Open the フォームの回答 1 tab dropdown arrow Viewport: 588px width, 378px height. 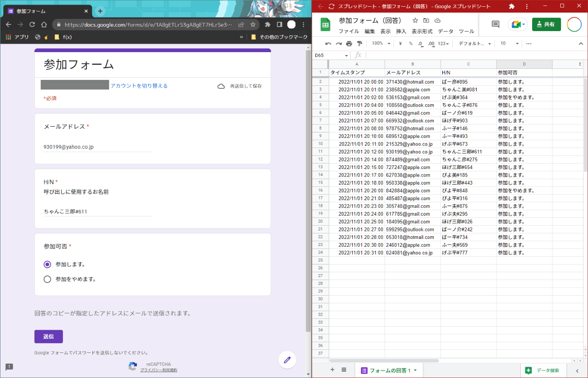click(x=415, y=370)
